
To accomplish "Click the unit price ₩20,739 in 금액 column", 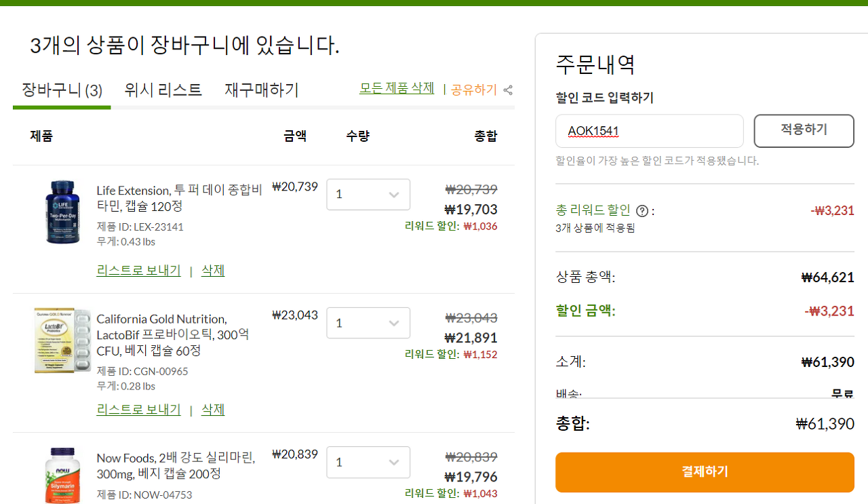I will [295, 187].
